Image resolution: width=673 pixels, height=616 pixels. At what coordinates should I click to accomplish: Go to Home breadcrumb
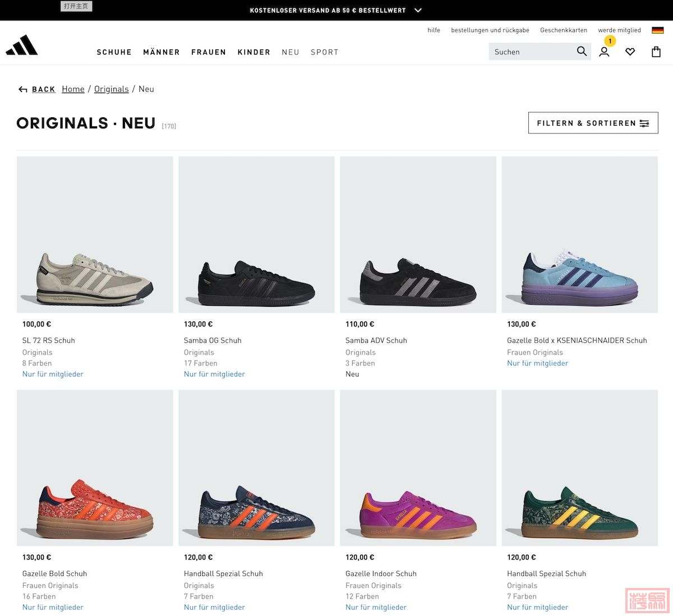pos(73,89)
